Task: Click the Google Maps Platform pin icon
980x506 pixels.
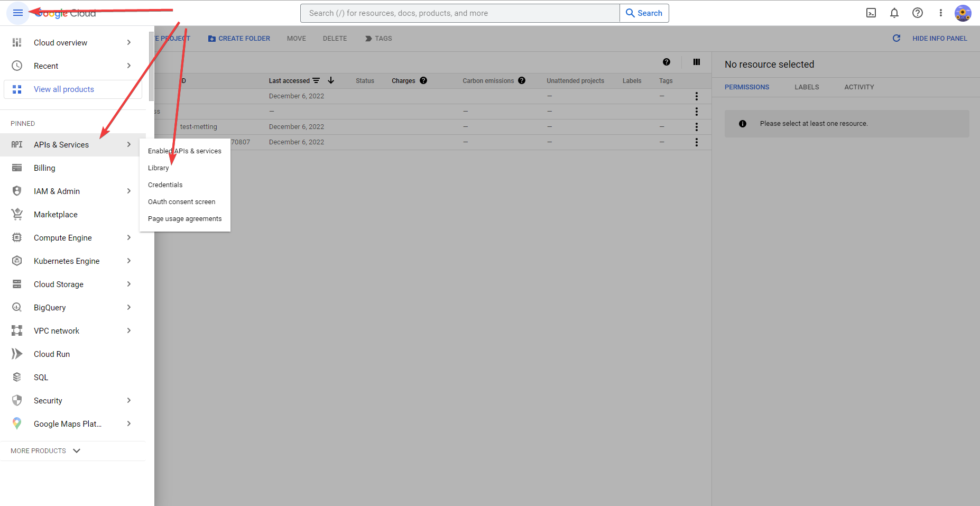Action: pos(17,424)
